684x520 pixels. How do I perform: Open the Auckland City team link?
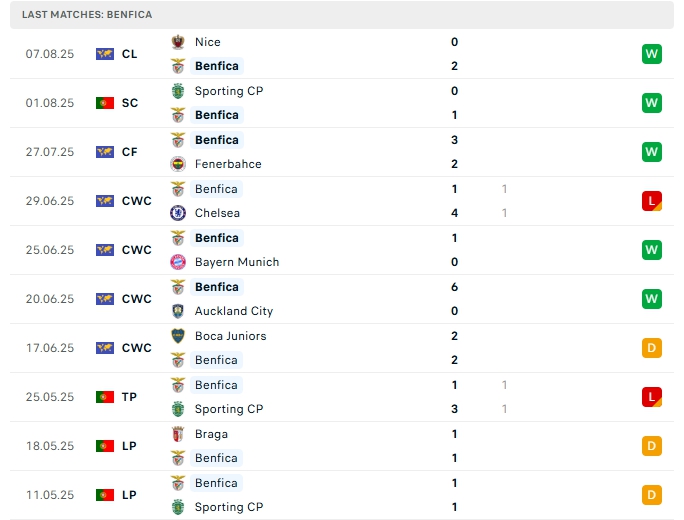232,311
